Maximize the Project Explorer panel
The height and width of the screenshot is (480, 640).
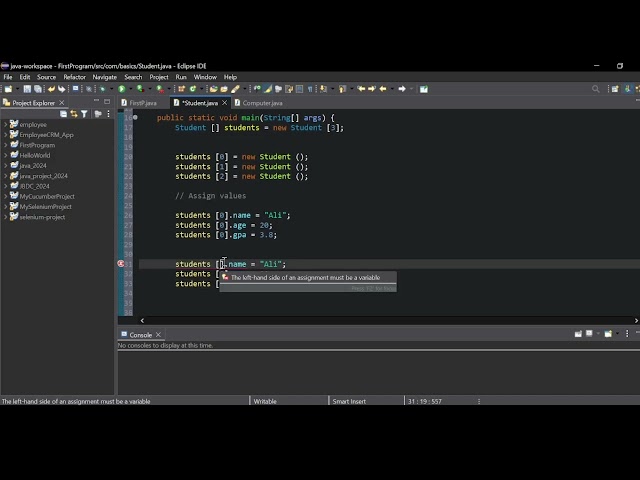pyautogui.click(x=107, y=101)
